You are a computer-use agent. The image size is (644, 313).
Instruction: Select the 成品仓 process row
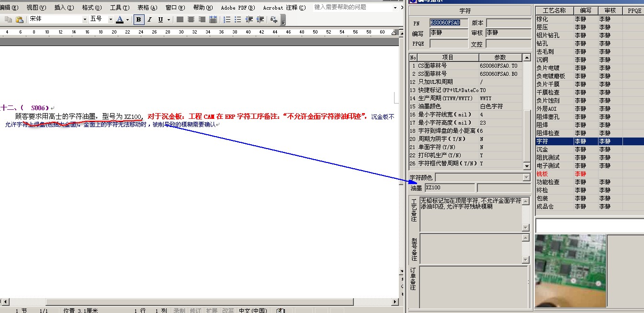tap(589, 207)
